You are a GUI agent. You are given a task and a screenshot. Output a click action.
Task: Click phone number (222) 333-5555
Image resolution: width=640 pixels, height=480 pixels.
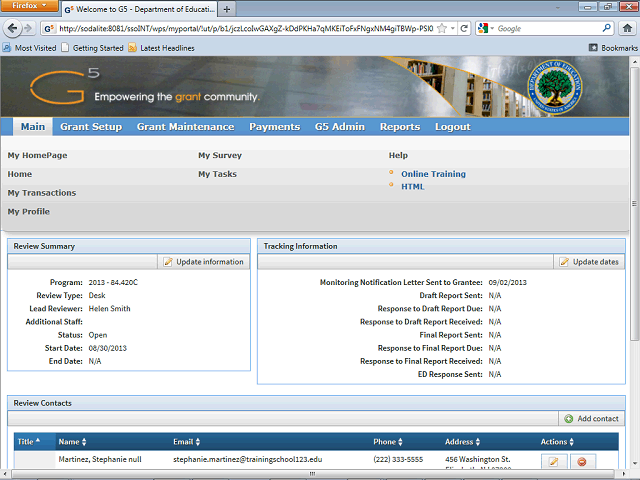coord(398,459)
